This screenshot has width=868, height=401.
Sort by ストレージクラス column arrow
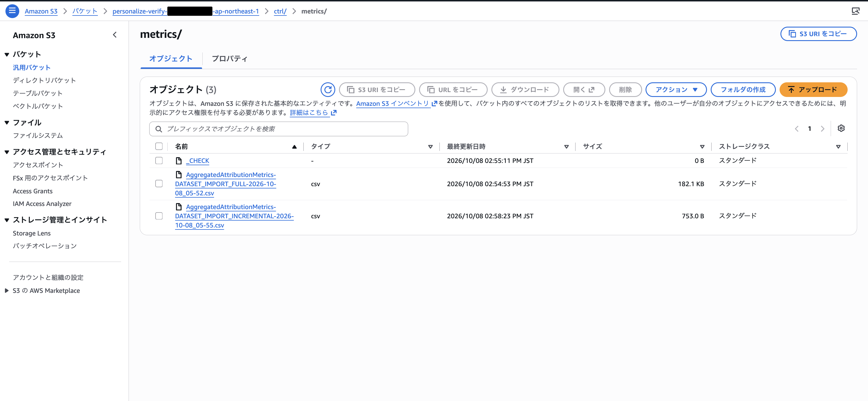pyautogui.click(x=838, y=147)
